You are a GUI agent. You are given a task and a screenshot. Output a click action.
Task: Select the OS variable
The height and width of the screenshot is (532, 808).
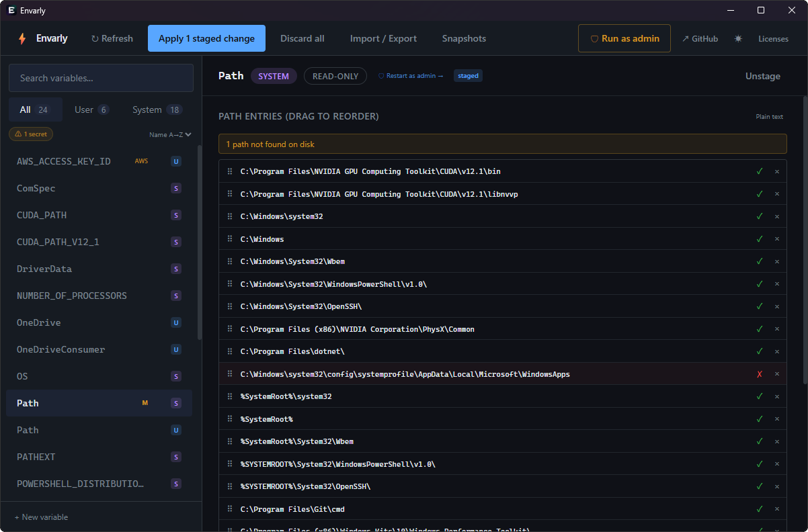pos(99,376)
